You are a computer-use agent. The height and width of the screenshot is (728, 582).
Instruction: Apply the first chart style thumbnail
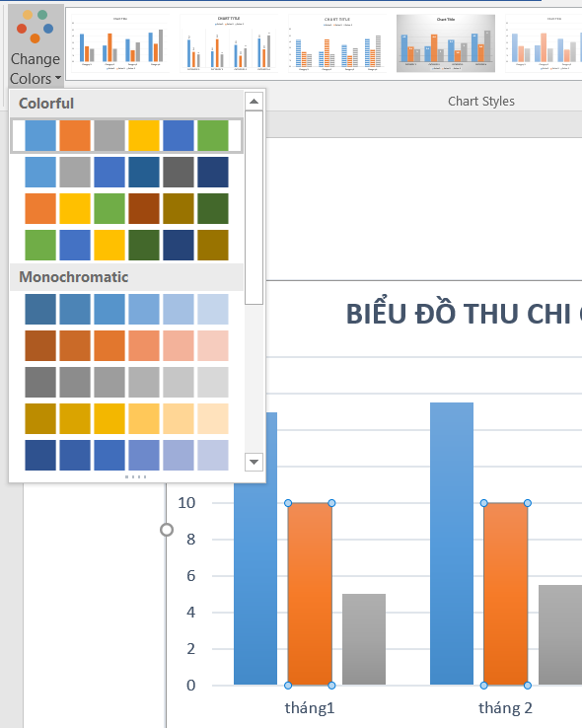point(120,43)
